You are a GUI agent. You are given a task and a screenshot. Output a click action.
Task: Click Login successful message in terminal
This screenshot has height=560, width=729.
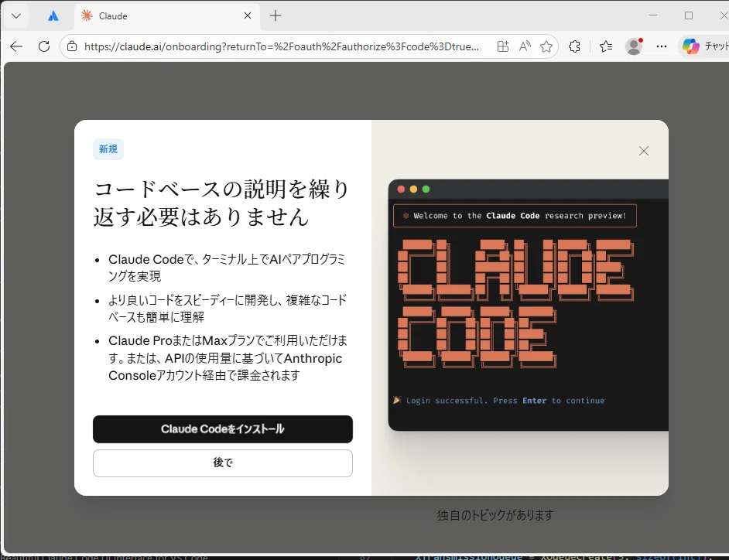click(499, 401)
